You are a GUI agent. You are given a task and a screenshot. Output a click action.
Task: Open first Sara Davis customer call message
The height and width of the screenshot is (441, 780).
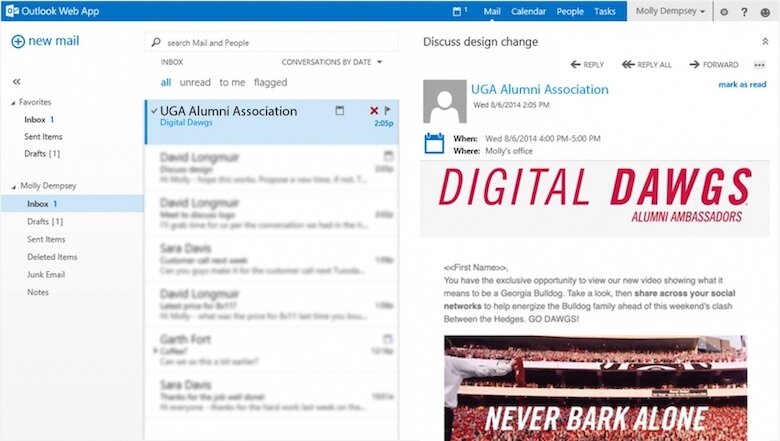tap(272, 259)
